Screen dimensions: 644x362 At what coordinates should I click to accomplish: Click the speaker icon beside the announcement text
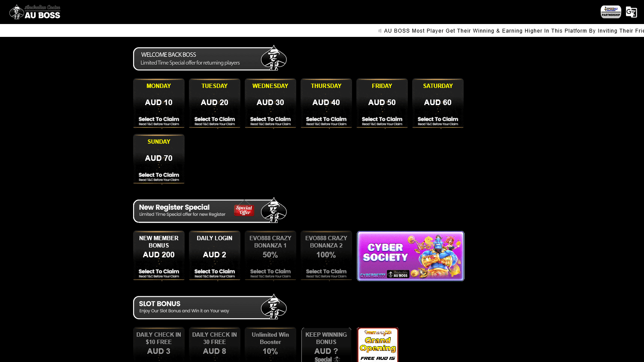click(x=380, y=30)
